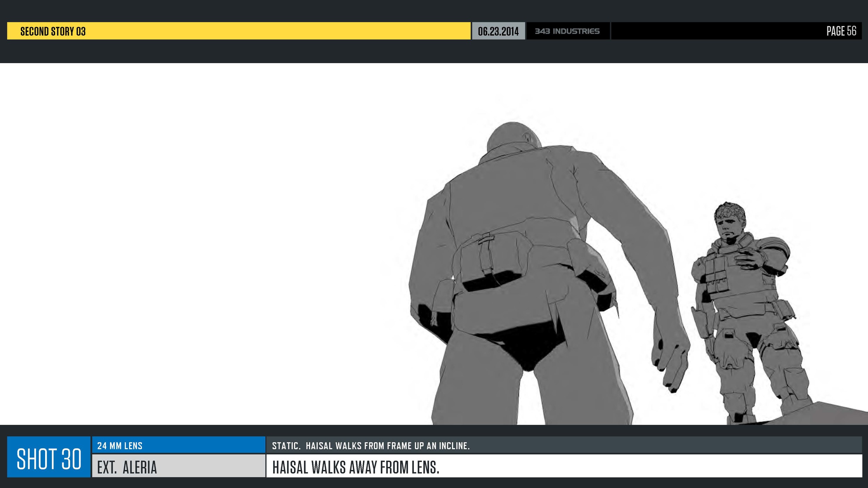Click the 'PAGE 56' page number
868x488 pixels.
841,31
